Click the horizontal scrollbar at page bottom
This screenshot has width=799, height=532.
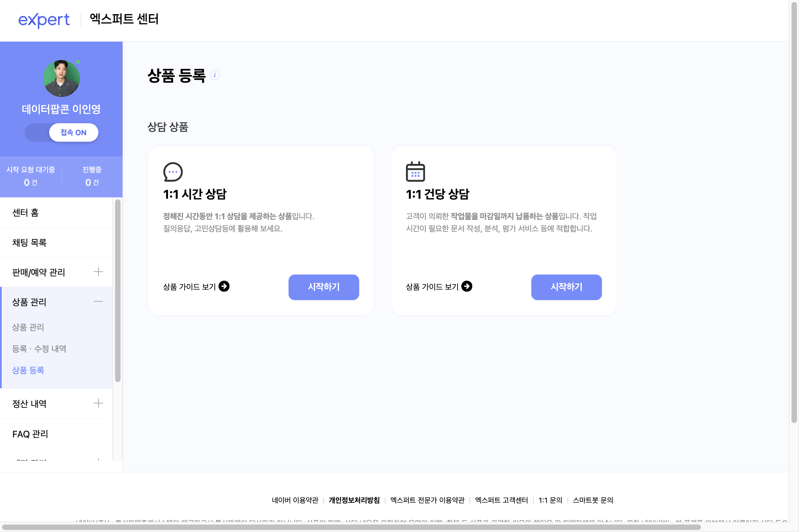pyautogui.click(x=352, y=527)
